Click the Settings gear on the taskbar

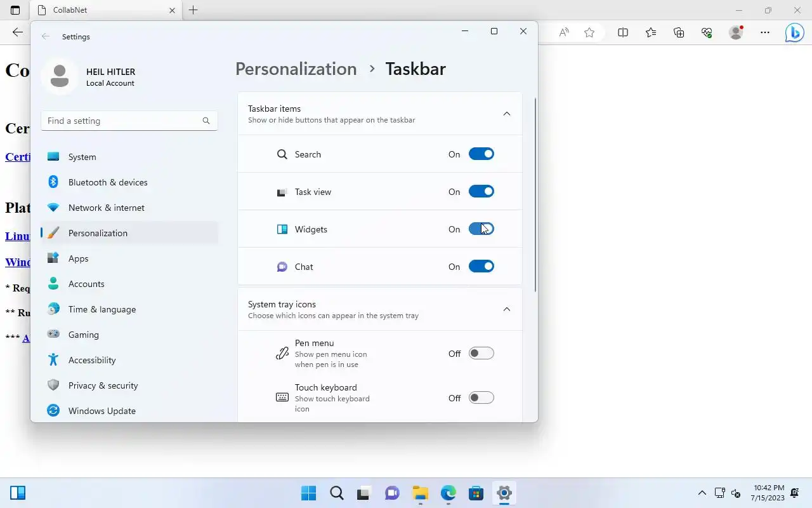504,493
